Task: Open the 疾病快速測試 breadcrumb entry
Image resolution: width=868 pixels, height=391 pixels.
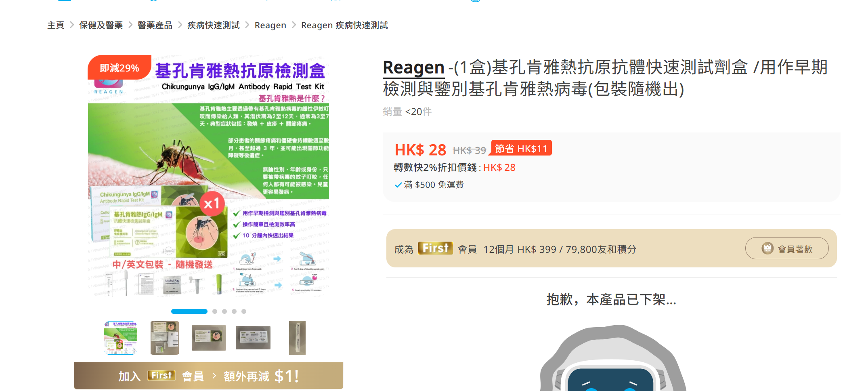Action: (x=213, y=25)
